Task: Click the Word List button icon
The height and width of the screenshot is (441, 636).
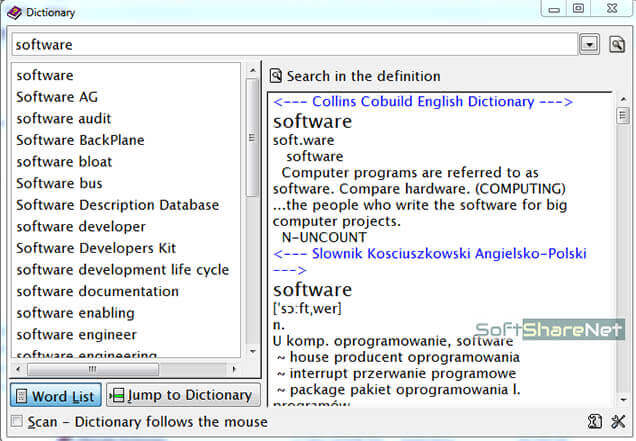Action: (x=21, y=396)
